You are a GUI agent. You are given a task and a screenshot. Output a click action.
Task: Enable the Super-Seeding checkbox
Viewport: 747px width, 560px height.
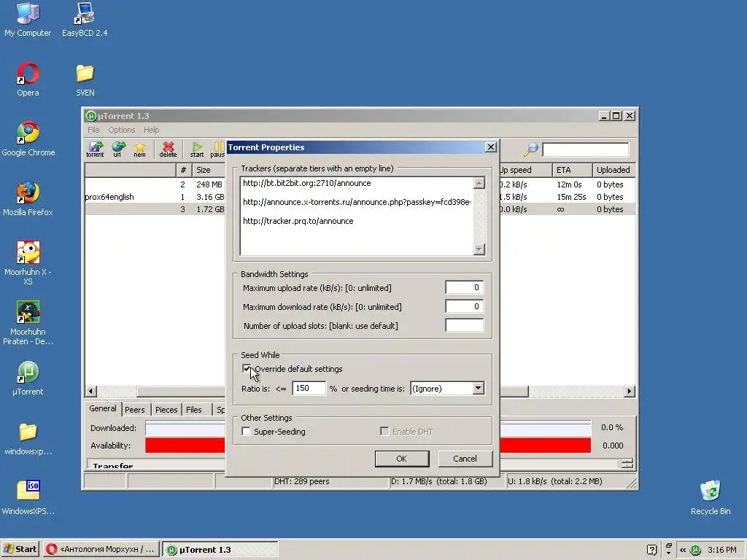246,432
